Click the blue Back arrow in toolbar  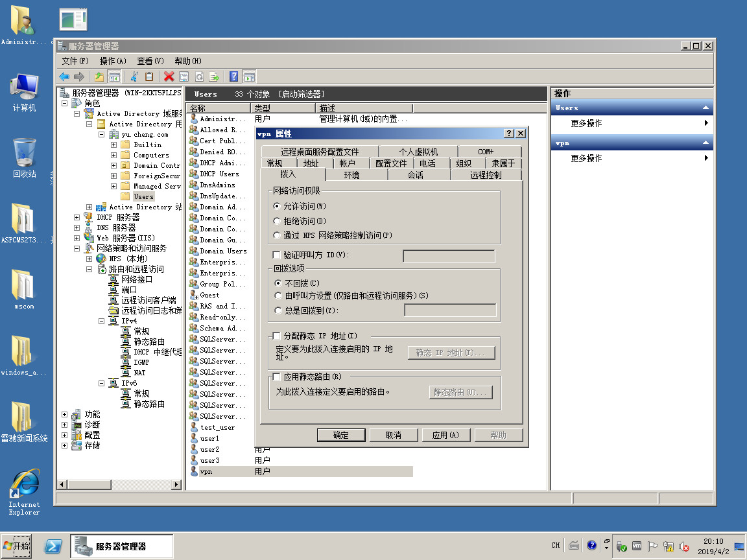64,76
